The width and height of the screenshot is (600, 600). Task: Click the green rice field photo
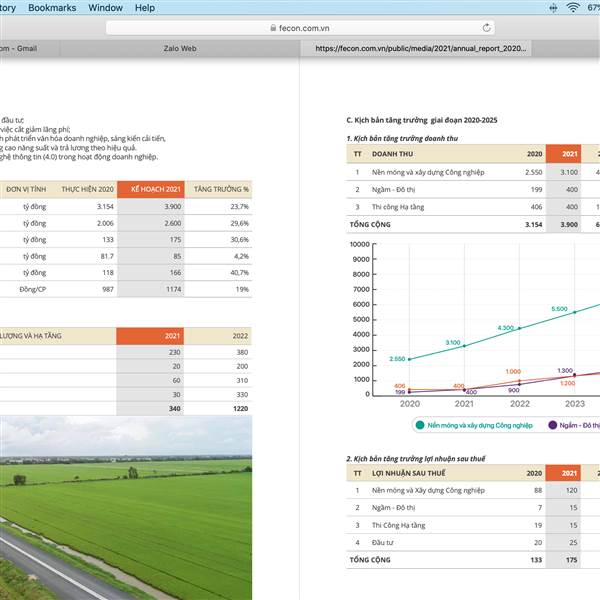pyautogui.click(x=126, y=508)
